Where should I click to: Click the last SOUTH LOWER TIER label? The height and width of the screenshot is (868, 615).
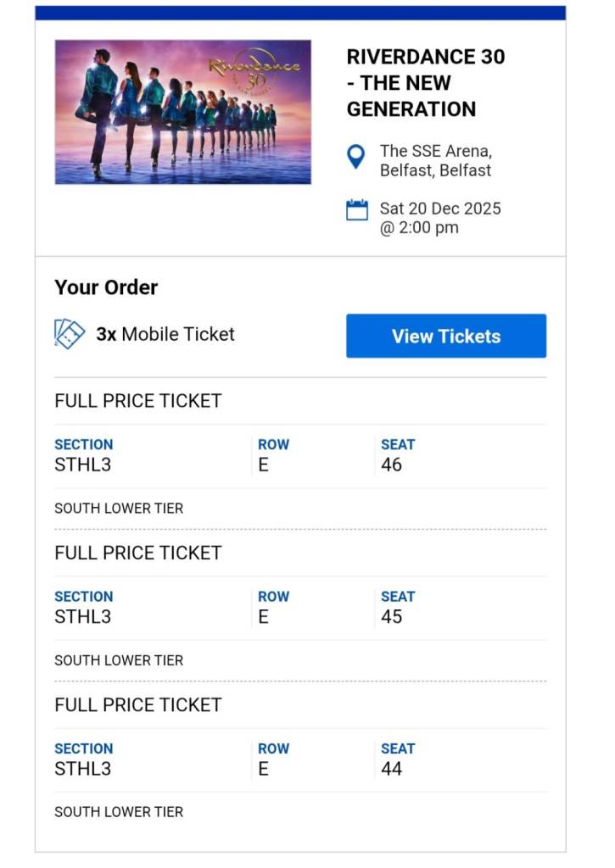(119, 812)
